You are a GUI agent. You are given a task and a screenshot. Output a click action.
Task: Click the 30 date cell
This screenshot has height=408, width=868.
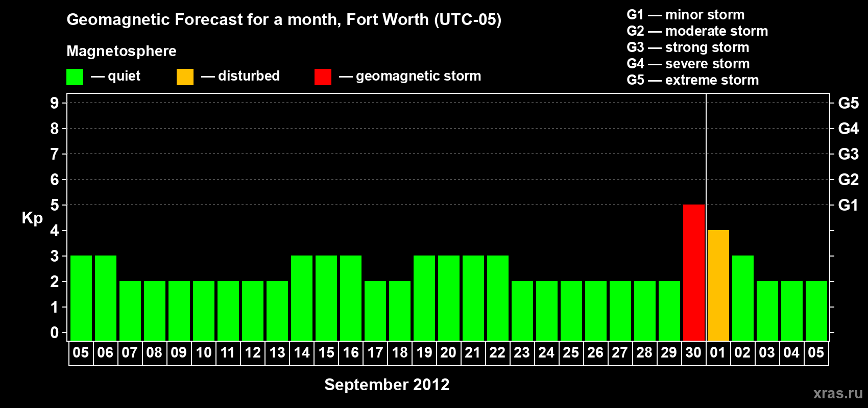(693, 353)
